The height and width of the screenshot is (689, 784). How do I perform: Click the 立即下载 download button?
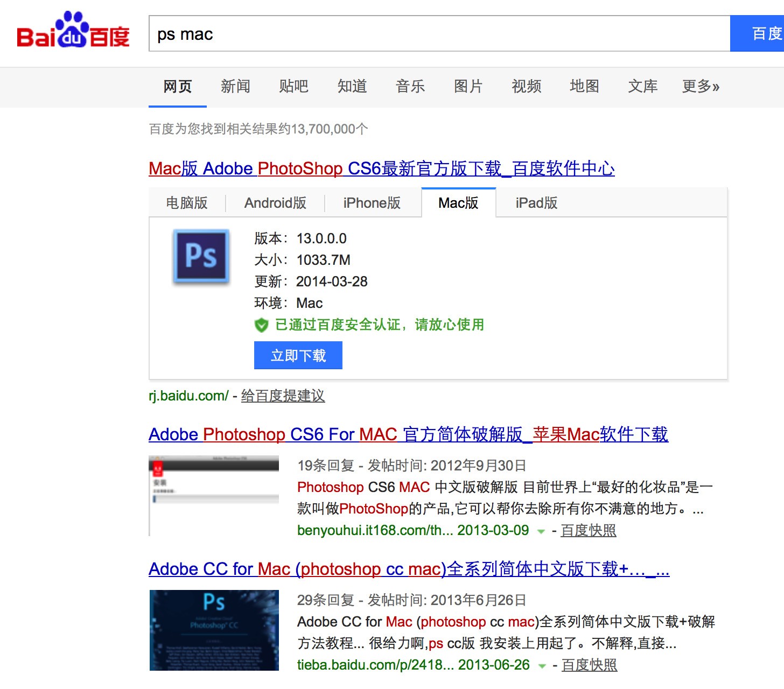point(298,355)
